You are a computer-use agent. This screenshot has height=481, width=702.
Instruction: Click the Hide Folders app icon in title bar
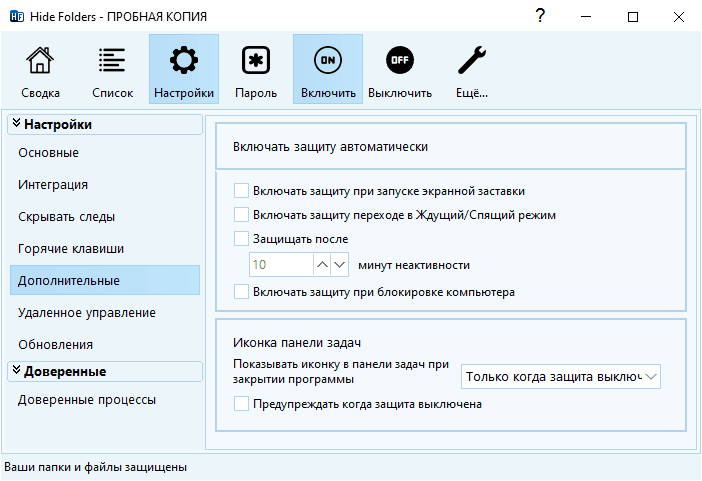[x=17, y=17]
